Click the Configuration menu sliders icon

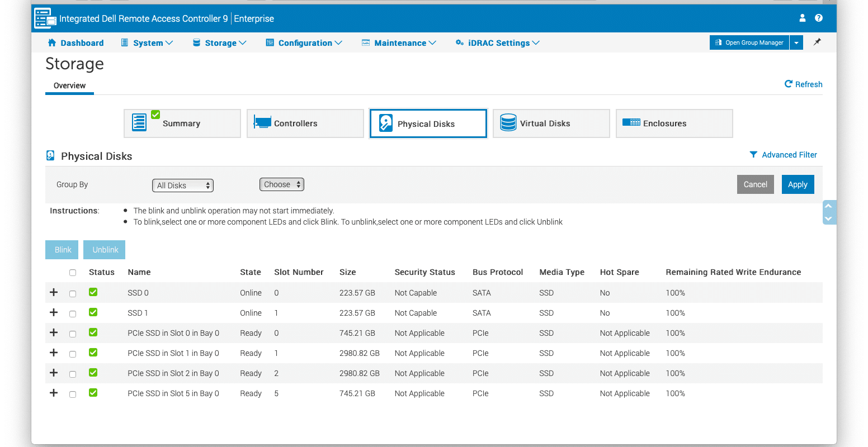coord(270,42)
